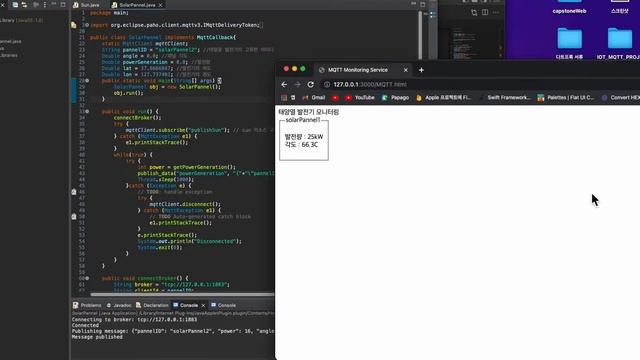This screenshot has height=360, width=640.
Task: Click the site info icon in address bar
Action: [x=327, y=84]
